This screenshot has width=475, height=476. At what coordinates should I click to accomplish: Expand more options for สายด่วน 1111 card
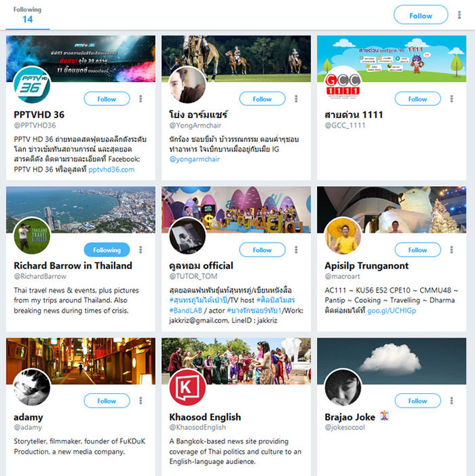click(x=451, y=98)
